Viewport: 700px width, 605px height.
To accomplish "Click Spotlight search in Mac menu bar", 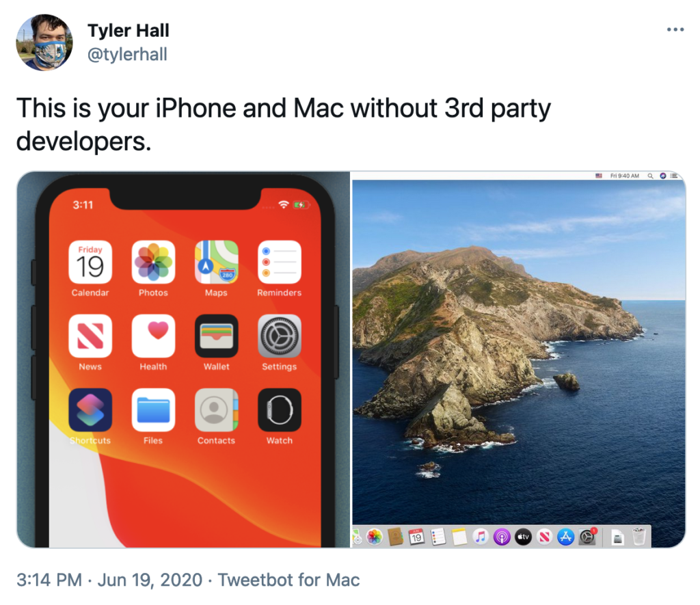I will [651, 176].
